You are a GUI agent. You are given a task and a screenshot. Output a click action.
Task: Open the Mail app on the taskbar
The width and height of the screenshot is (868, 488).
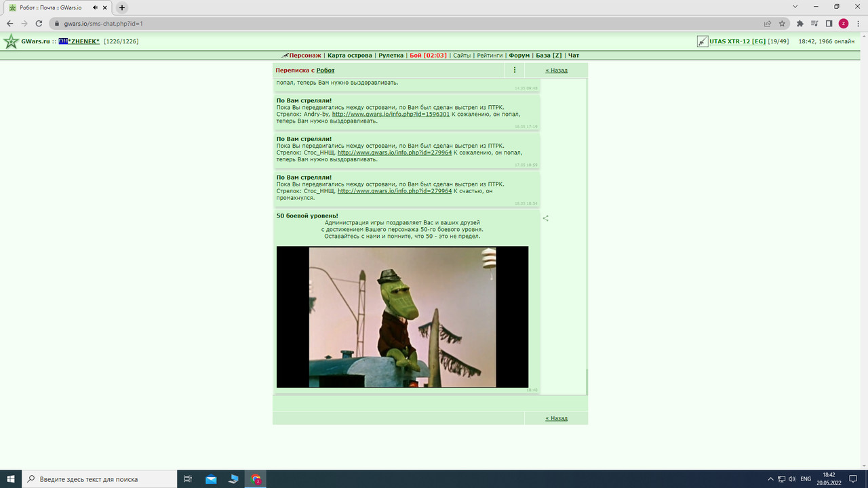point(211,479)
